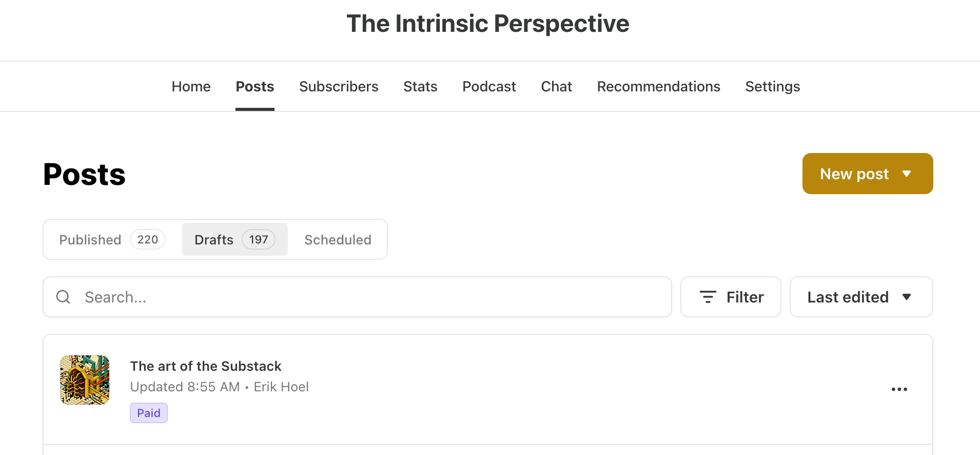Open the three-dot menu for The art of the Substack
980x455 pixels.
[x=899, y=389]
